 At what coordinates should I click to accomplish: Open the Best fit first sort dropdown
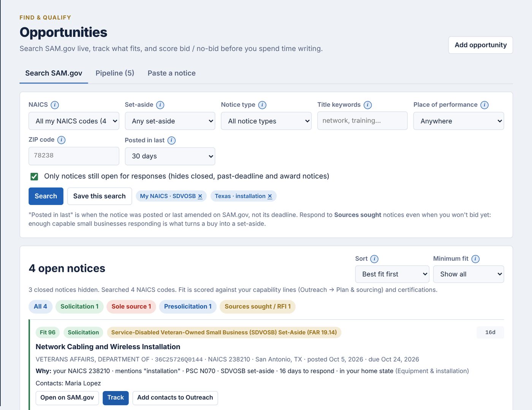click(392, 274)
